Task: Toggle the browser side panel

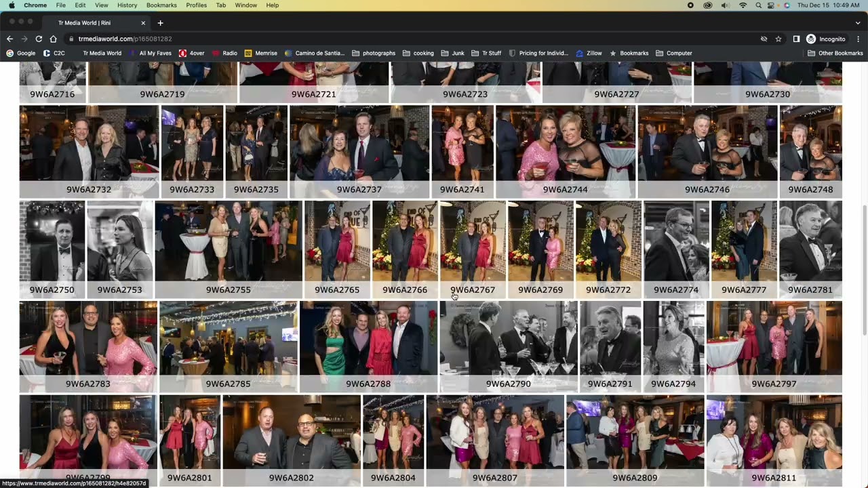Action: [796, 39]
